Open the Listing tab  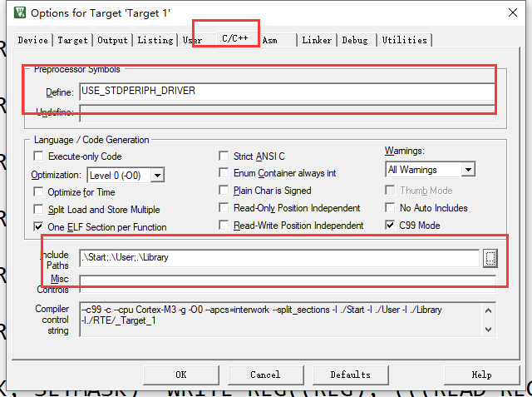pyautogui.click(x=155, y=40)
